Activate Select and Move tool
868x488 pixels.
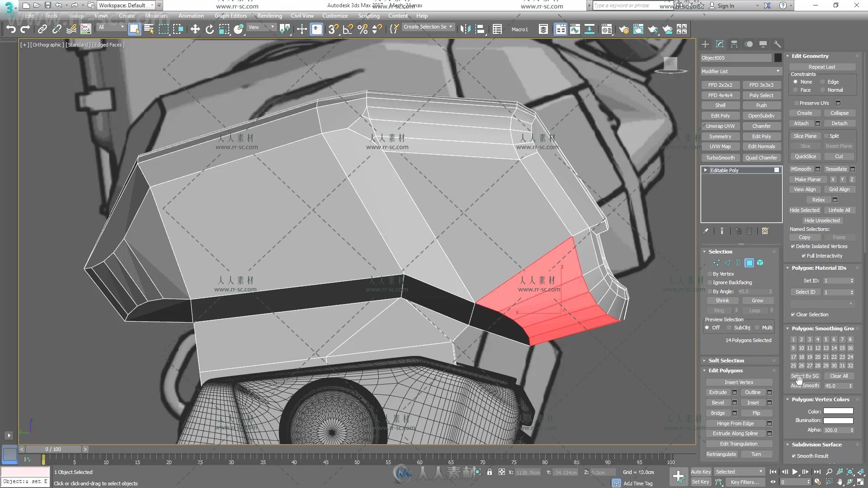tap(195, 29)
